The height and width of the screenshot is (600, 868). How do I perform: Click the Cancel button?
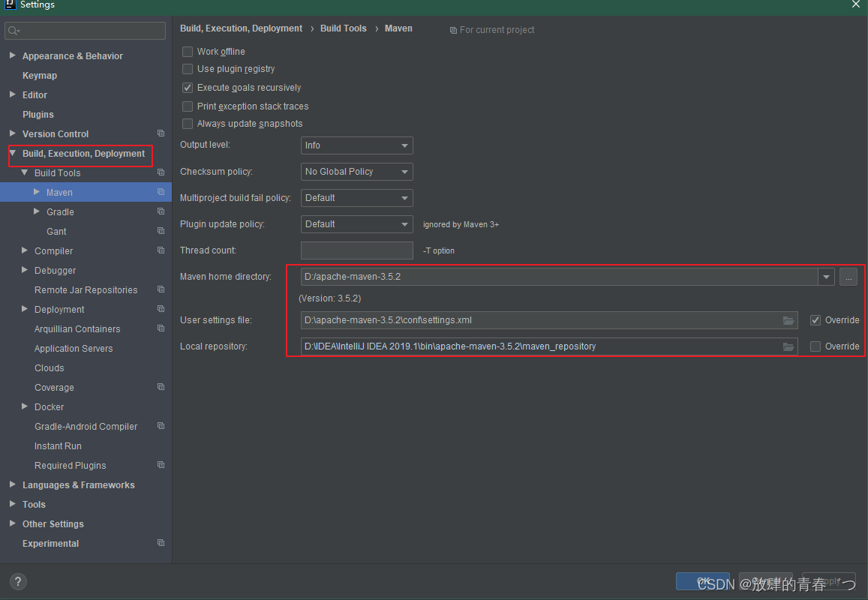pos(766,581)
